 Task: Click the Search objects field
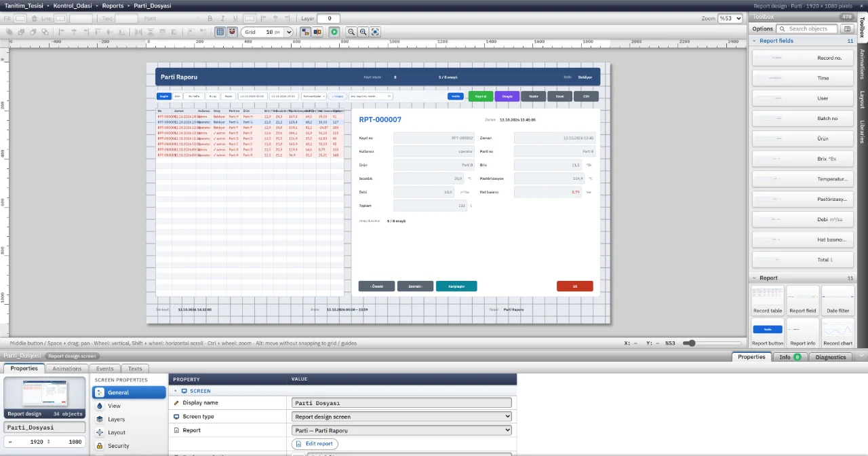point(806,29)
